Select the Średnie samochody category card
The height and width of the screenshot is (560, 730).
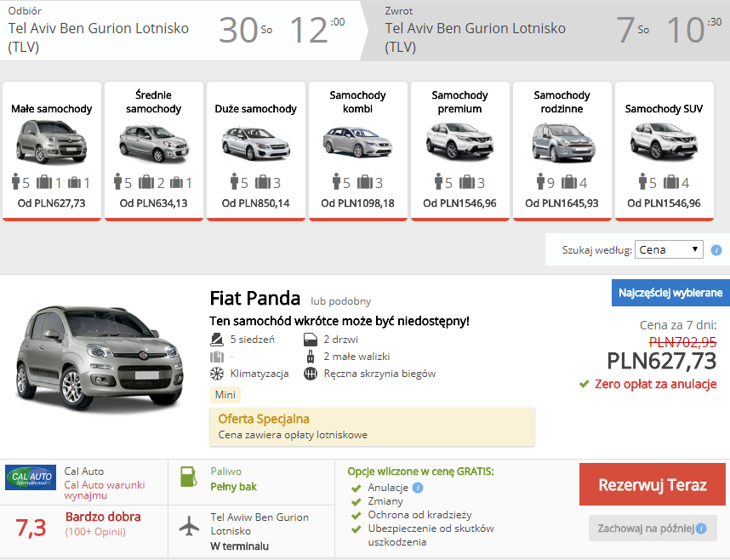154,151
